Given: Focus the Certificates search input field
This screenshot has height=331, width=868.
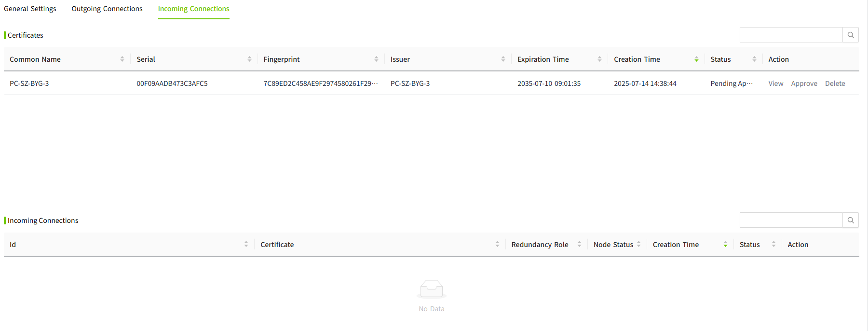Looking at the screenshot, I should (x=791, y=35).
